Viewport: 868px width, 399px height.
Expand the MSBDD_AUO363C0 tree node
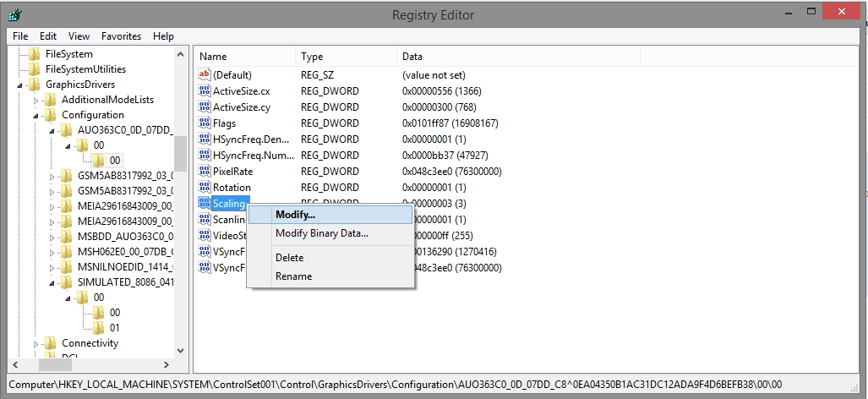point(52,237)
